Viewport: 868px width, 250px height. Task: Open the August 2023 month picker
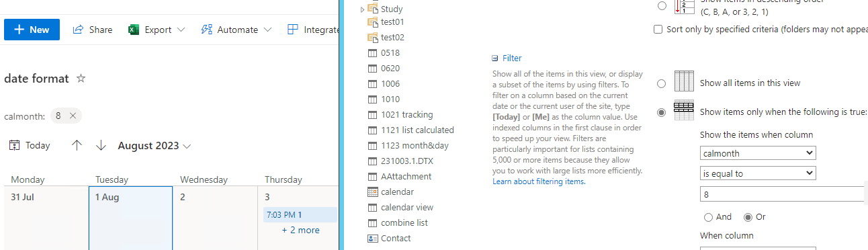tap(155, 146)
